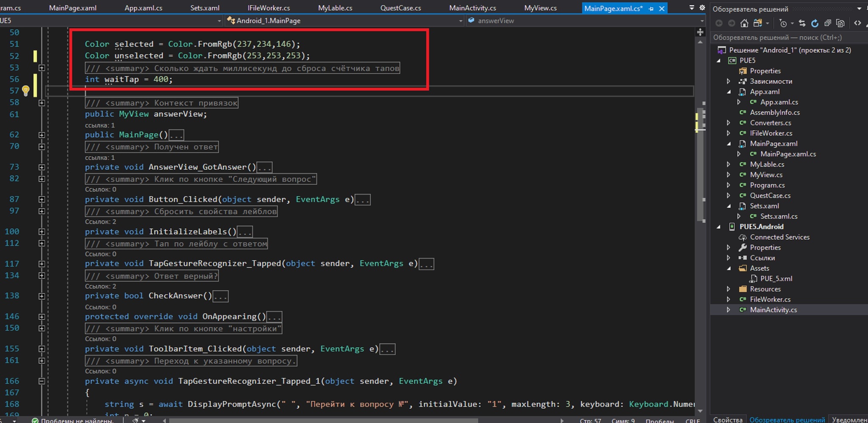This screenshot has height=423, width=868.
Task: Click the Home icon in Solution Explorer
Action: pos(744,23)
